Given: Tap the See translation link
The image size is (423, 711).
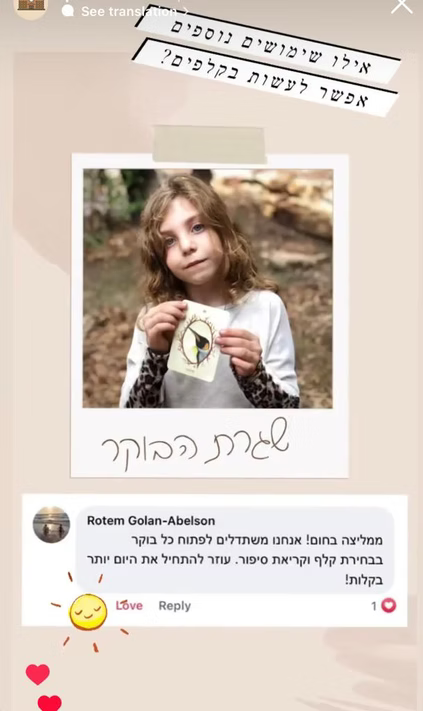Looking at the screenshot, I should [129, 11].
